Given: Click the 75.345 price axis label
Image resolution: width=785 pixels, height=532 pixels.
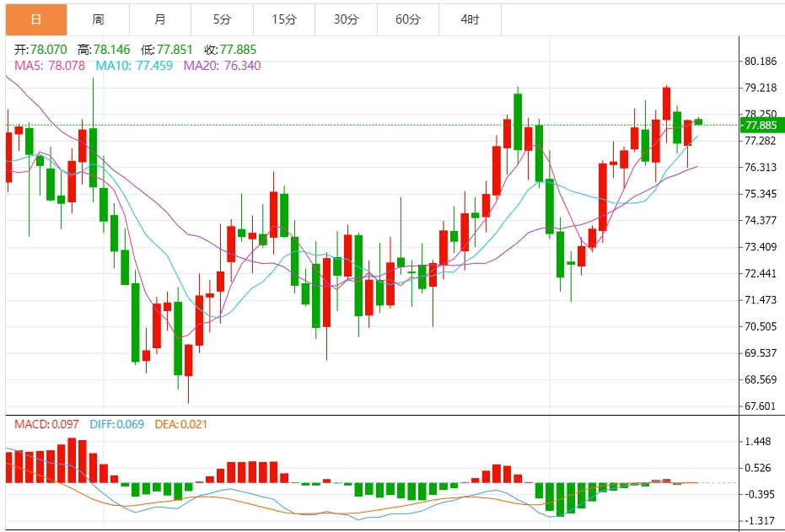Looking at the screenshot, I should [761, 194].
